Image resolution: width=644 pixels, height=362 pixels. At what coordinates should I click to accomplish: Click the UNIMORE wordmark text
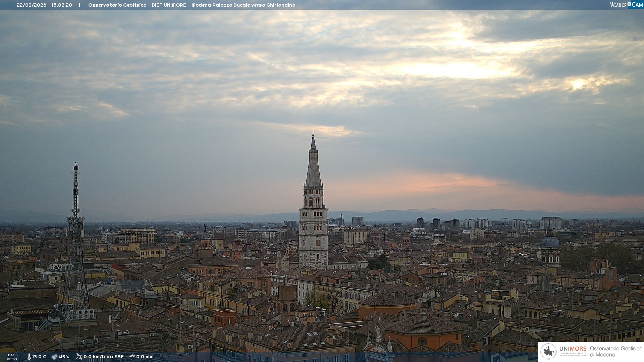tap(573, 349)
